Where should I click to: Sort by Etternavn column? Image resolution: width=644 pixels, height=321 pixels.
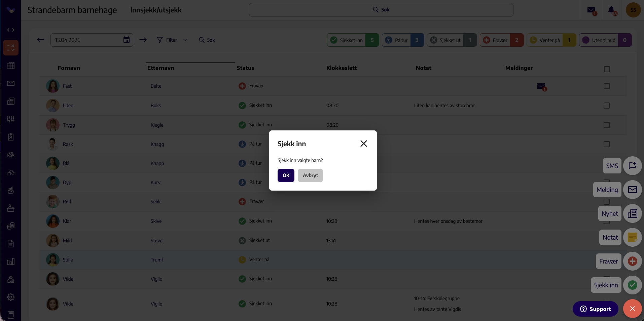[x=160, y=68]
